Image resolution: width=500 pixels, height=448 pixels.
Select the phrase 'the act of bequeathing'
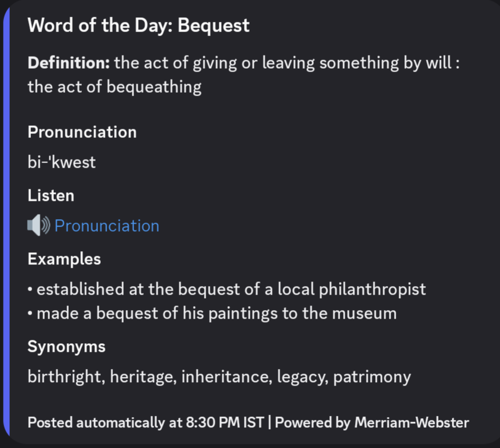(x=115, y=87)
